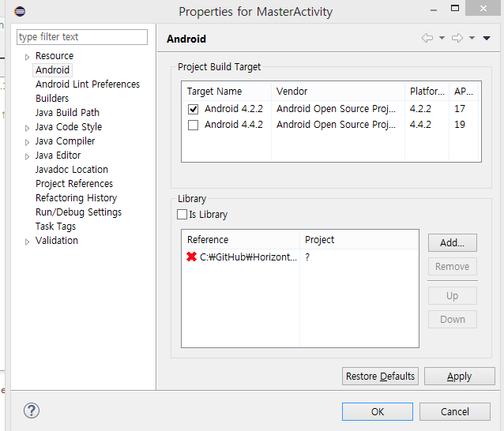The width and height of the screenshot is (504, 431).
Task: Enable the Is Library checkbox
Action: 182,214
